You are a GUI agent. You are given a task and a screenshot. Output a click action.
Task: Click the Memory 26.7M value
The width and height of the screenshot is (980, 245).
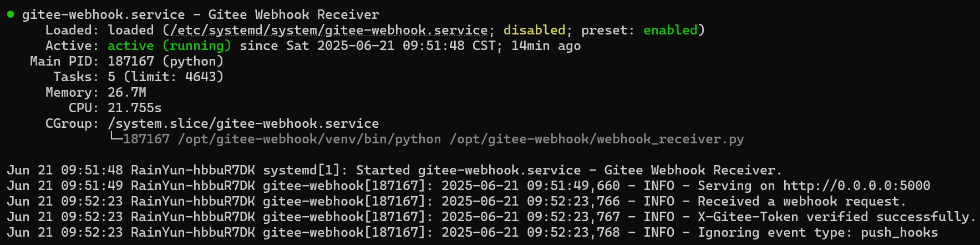point(126,92)
